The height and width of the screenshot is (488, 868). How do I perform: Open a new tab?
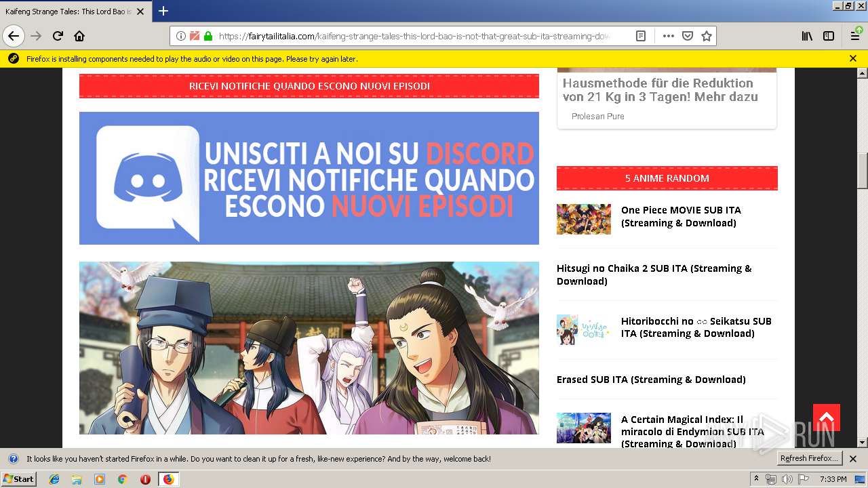163,11
